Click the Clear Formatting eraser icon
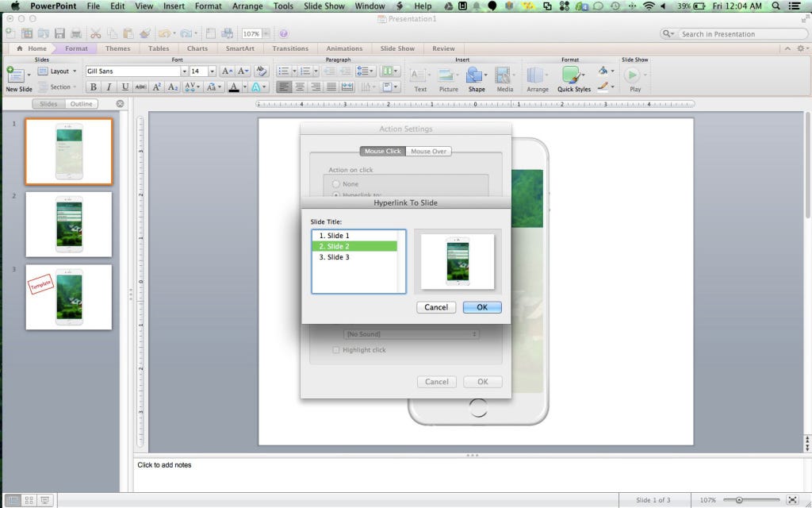Screen dimensions: 812x508 click(261, 71)
